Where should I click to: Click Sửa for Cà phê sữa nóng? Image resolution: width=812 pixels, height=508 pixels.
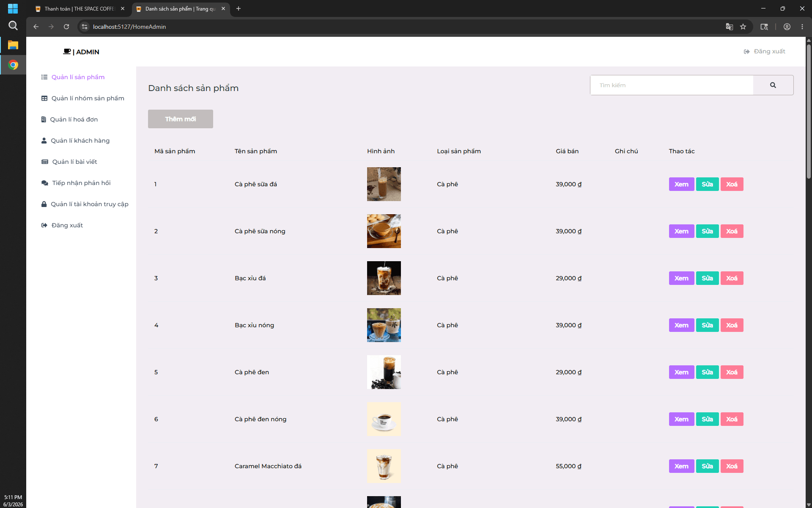point(707,231)
